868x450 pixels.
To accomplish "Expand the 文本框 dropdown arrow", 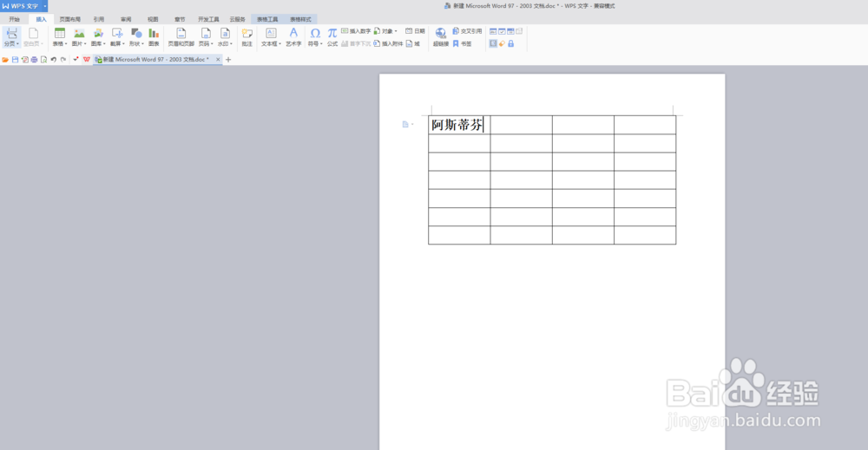I will pos(280,44).
